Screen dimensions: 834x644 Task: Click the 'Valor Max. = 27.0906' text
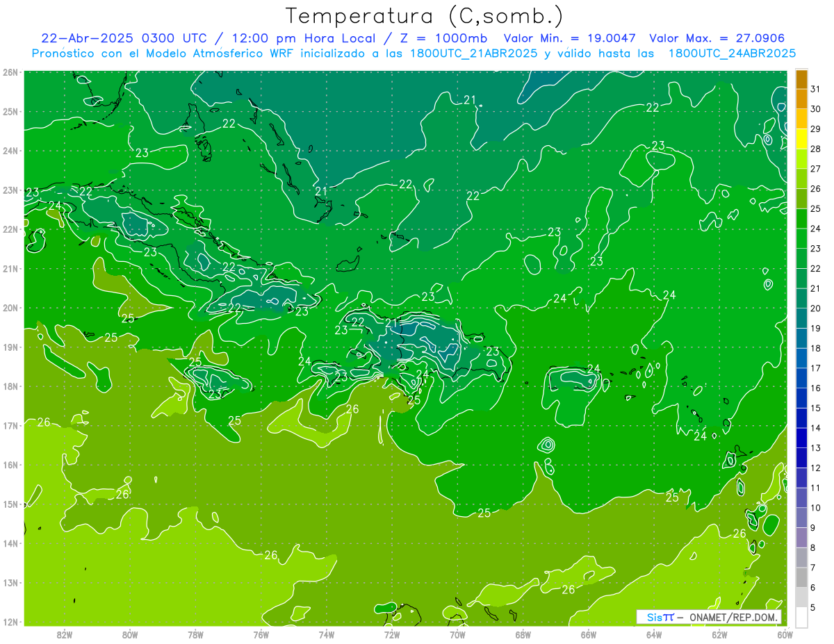(x=717, y=38)
